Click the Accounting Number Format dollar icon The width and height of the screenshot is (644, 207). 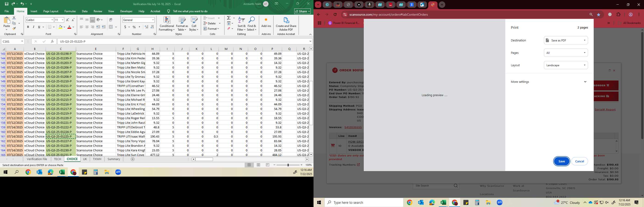coord(125,27)
